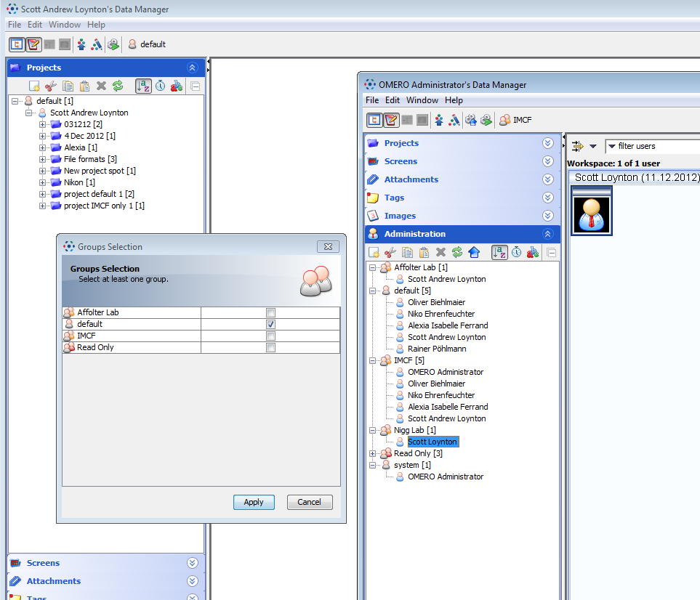Check the Read Only group checkbox
Screen dimensions: 700x600
[270, 347]
